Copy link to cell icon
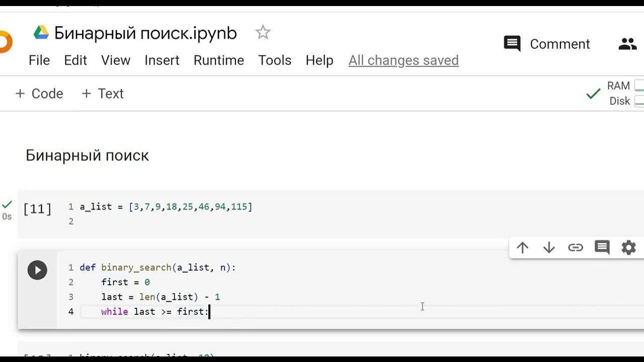Screen dimensions: 644x362 (x=575, y=247)
